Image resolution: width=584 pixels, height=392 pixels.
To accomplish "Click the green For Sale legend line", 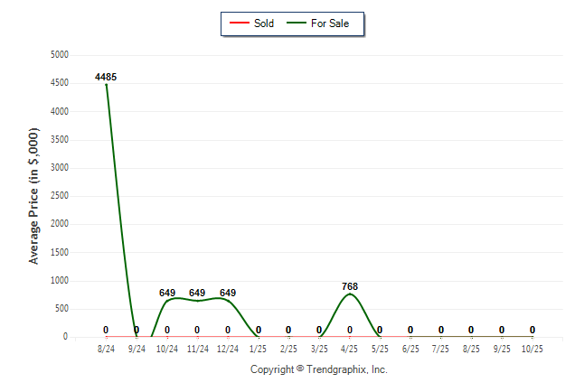I will 295,23.
